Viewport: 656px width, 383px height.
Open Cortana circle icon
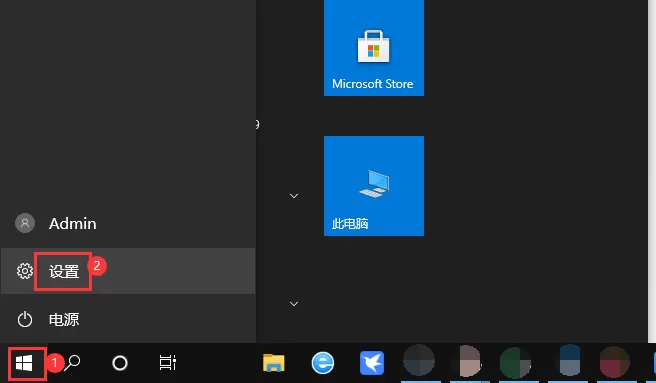(x=120, y=363)
